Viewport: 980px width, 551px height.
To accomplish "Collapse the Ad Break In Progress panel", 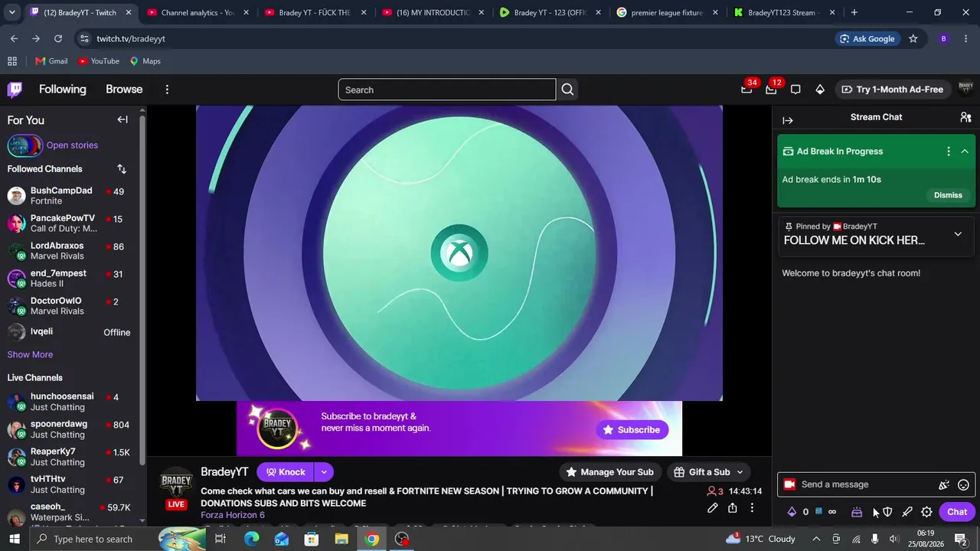I will [x=965, y=152].
